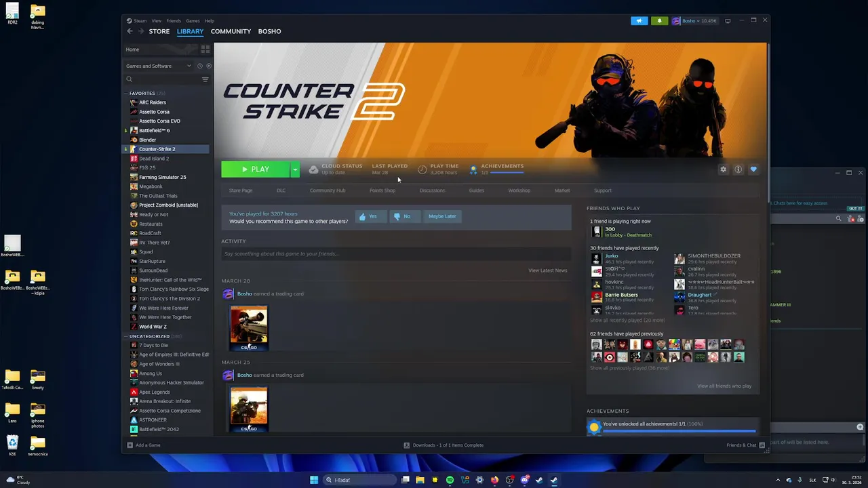Select Farming Simulator 25 in library

click(x=163, y=177)
